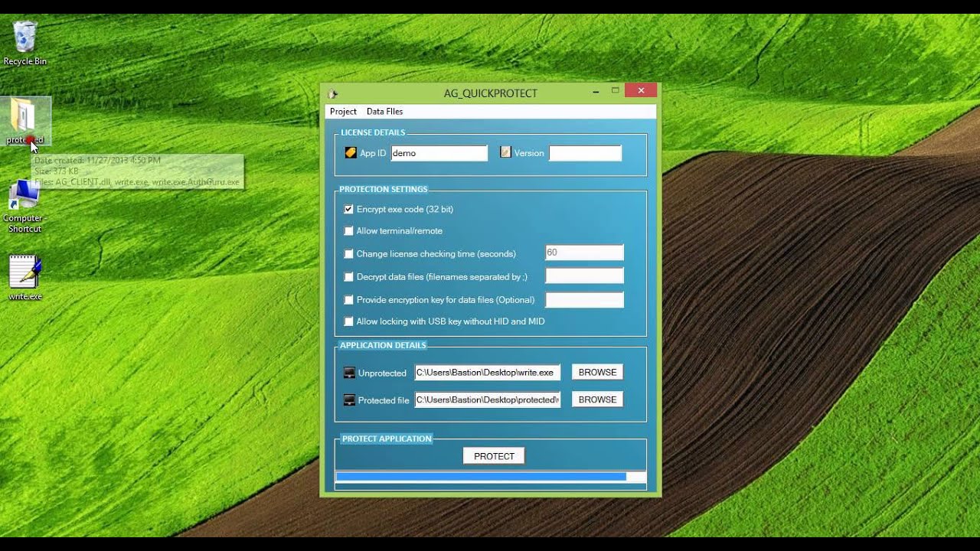The image size is (980, 551).
Task: Browse for the Protected file location
Action: click(x=597, y=399)
